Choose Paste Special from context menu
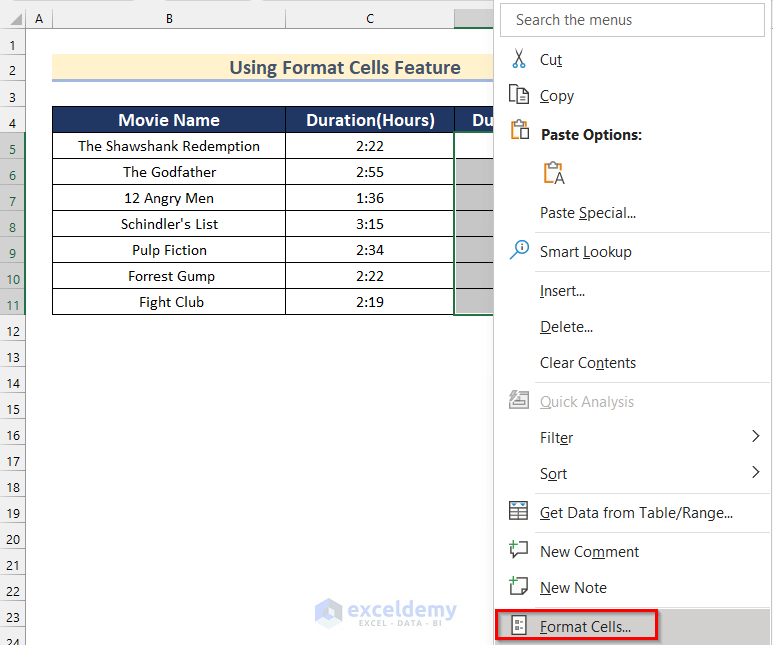The image size is (773, 645). point(587,212)
